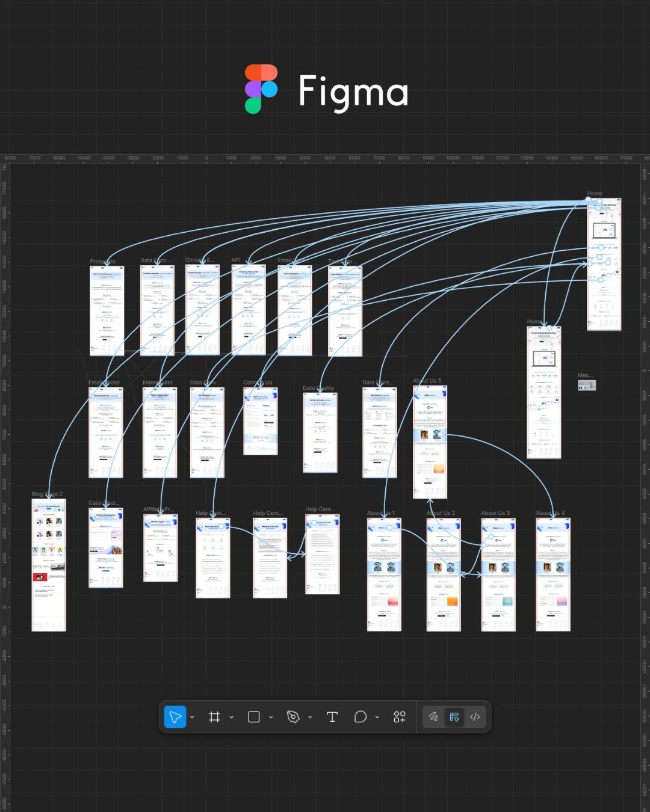The image size is (650, 812).
Task: Select the Intent Data frame
Action: [x=159, y=432]
